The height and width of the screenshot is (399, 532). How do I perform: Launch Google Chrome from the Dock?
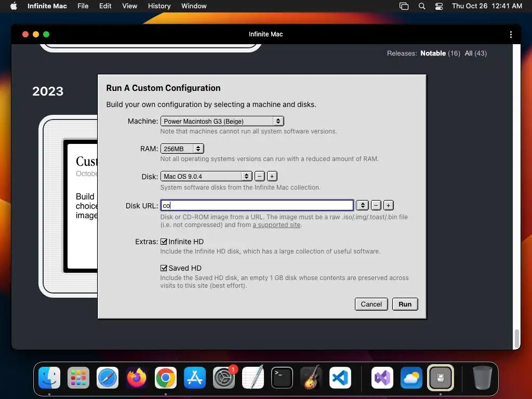tap(166, 377)
